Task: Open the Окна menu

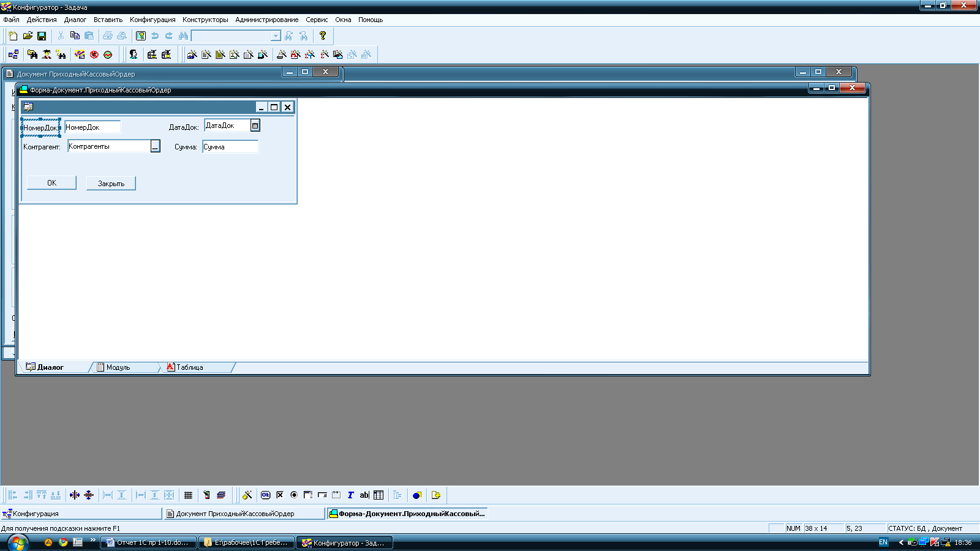Action: [x=343, y=20]
